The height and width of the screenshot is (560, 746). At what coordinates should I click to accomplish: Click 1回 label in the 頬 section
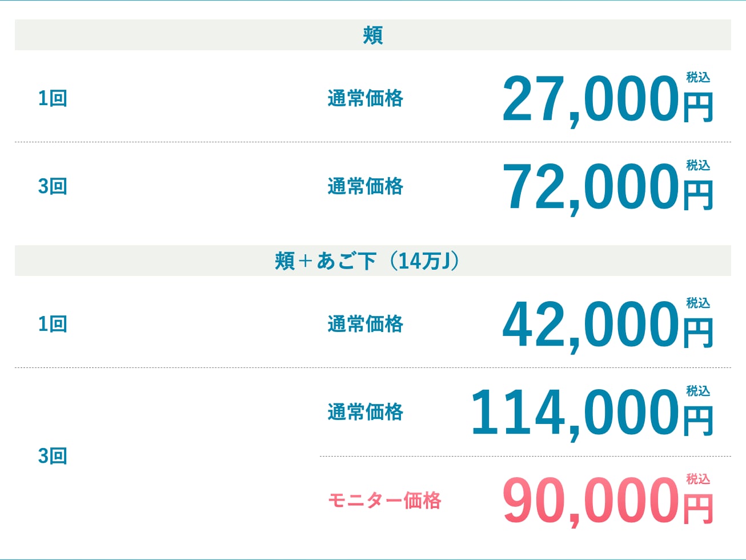click(53, 98)
